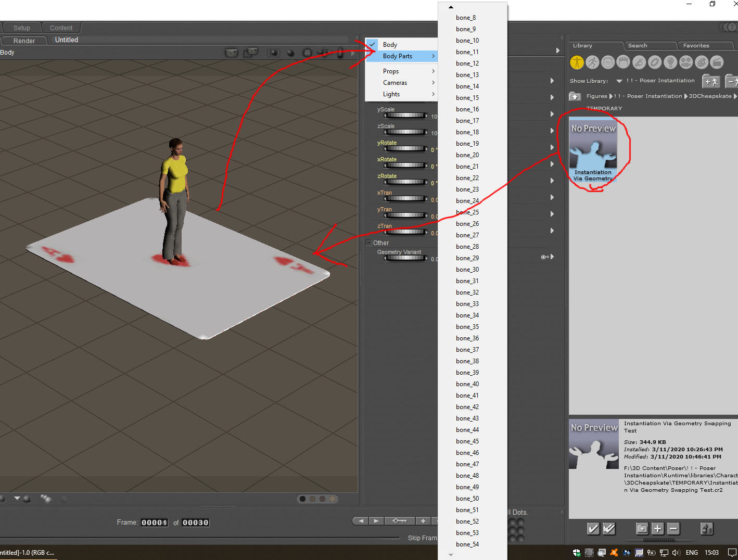738x560 pixels.
Task: Open the Face expressions library category
Action: 608,62
